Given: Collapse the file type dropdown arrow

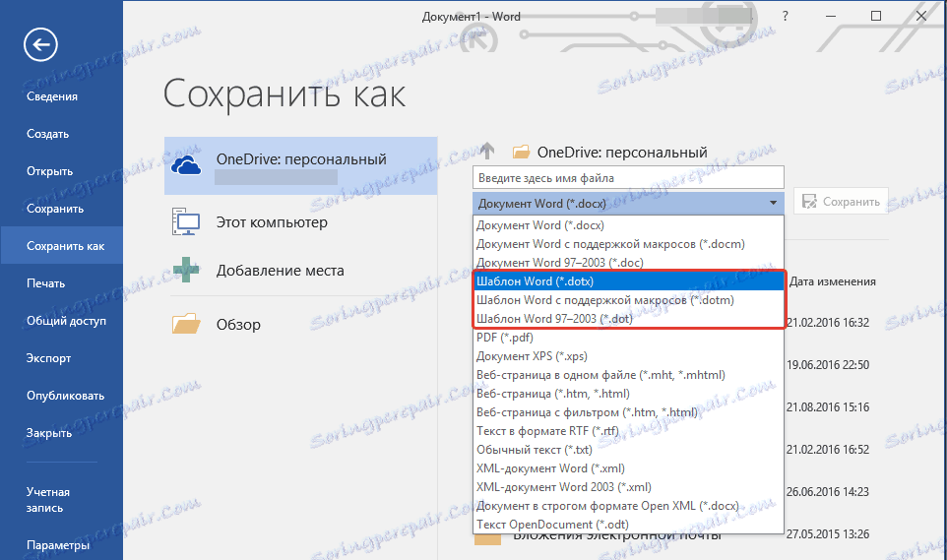Looking at the screenshot, I should [773, 203].
